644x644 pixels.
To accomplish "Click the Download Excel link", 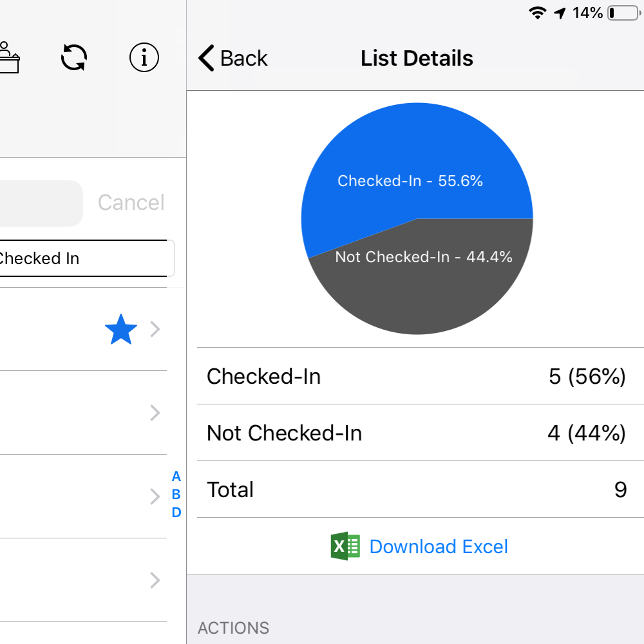I will (439, 547).
